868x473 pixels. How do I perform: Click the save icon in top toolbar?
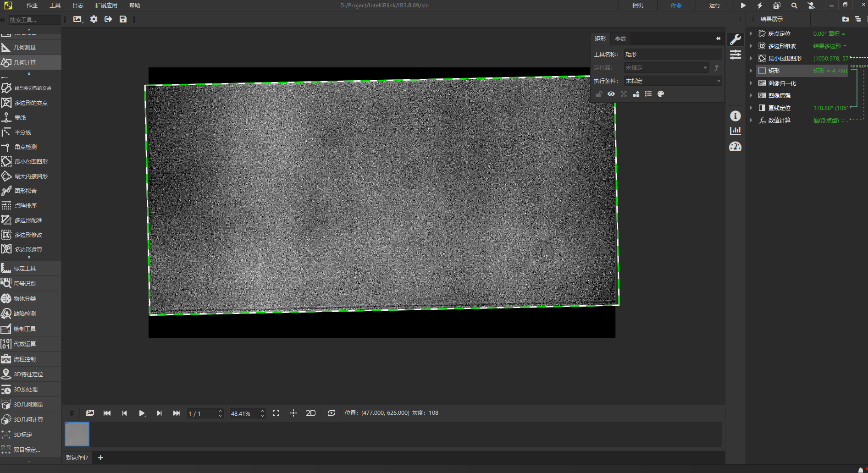tap(123, 19)
